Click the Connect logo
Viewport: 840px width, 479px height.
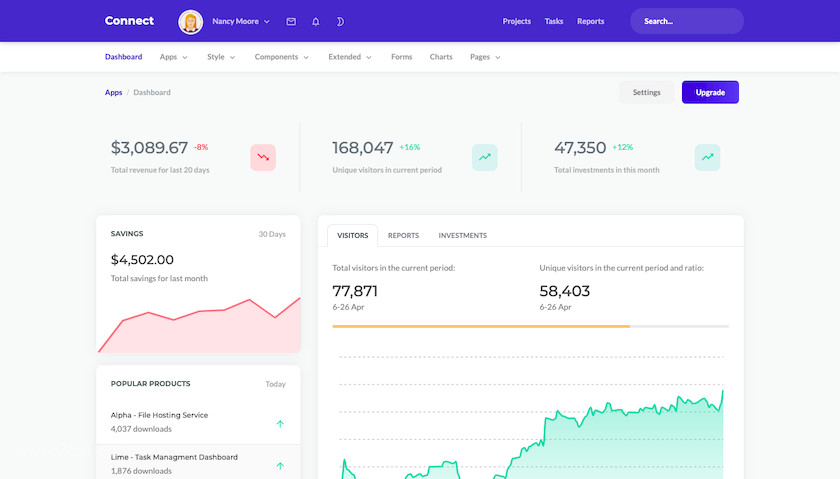tap(129, 21)
